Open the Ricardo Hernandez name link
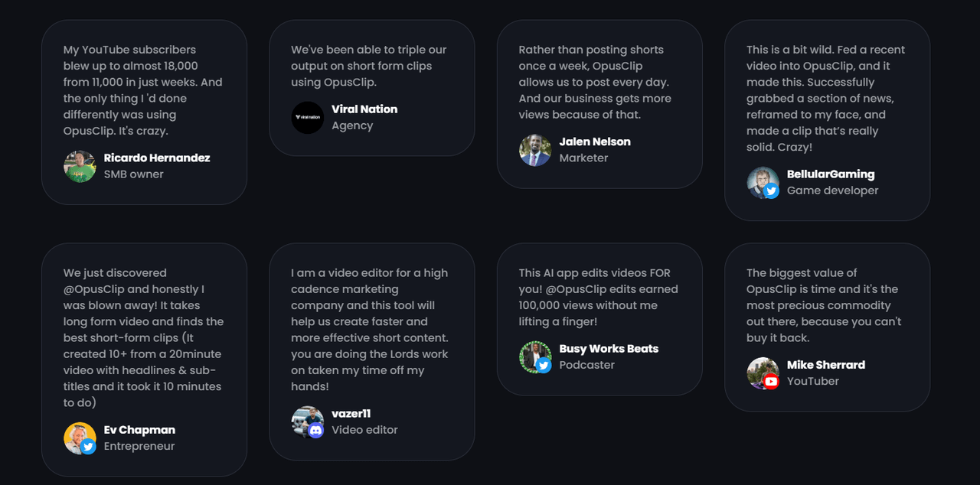 [157, 158]
